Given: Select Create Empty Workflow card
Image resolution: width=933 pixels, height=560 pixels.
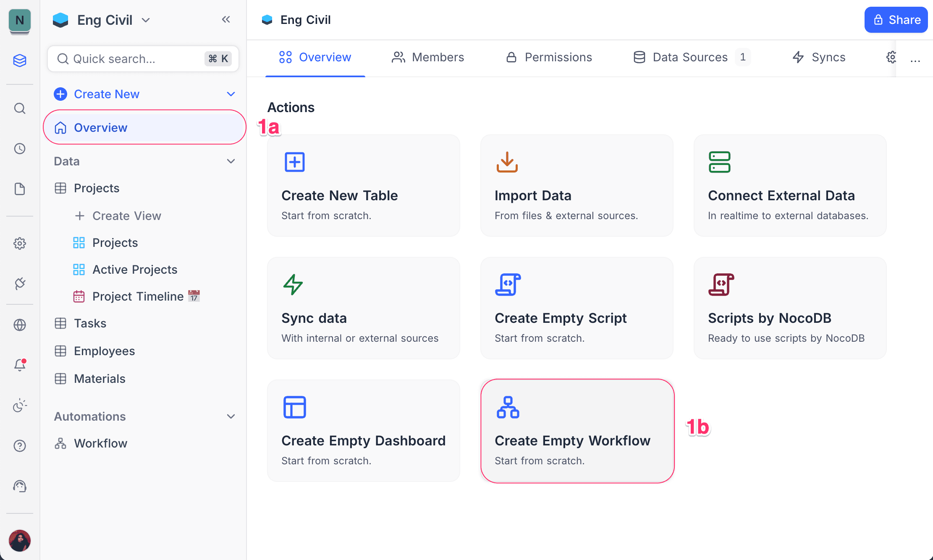Looking at the screenshot, I should (x=577, y=431).
